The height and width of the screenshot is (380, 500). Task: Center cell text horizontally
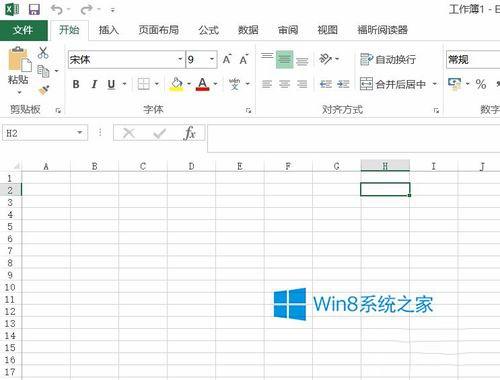[x=284, y=84]
